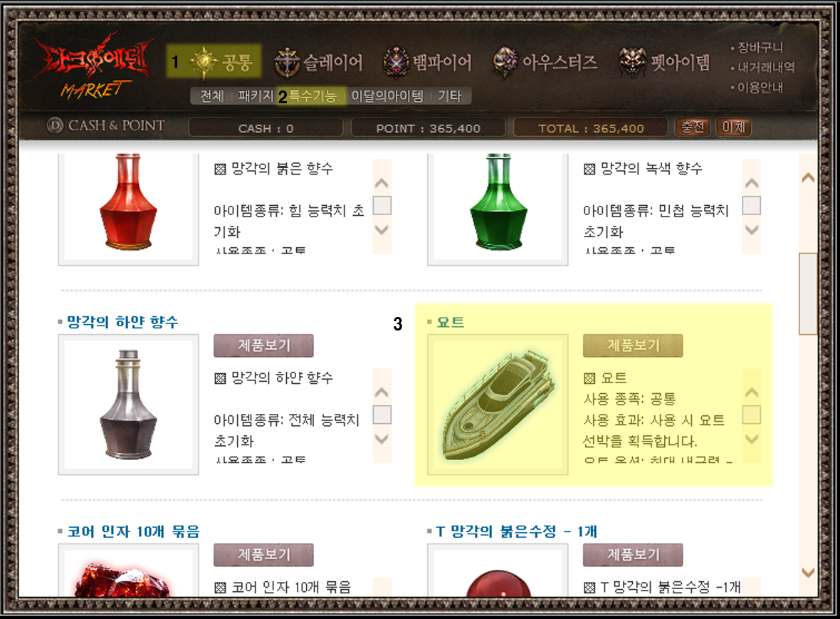Screen dimensions: 840x619
Task: Click the D coin icon beside CASH & POINT
Action: 55,125
